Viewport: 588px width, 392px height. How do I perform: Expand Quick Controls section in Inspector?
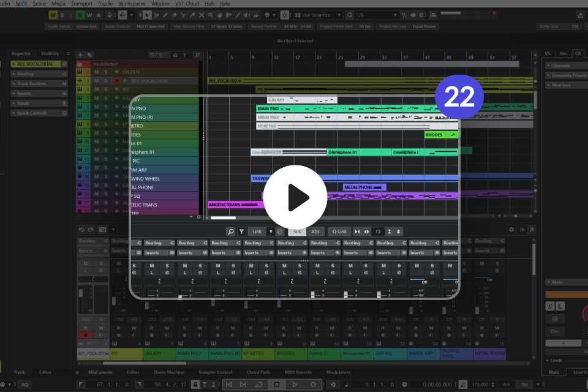pos(39,113)
